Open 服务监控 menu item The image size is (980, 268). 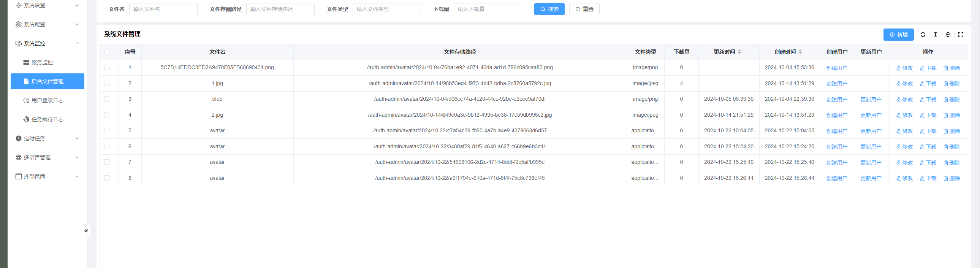coord(47,62)
